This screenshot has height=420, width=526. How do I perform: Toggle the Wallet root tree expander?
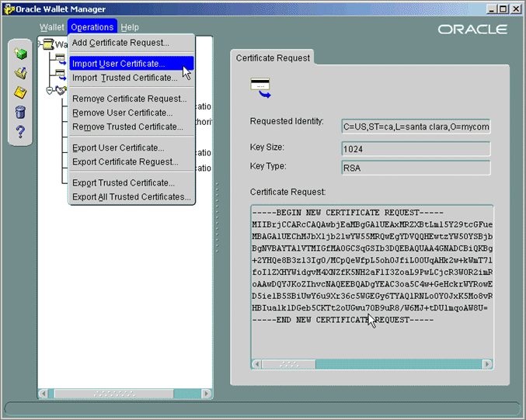tap(40, 44)
